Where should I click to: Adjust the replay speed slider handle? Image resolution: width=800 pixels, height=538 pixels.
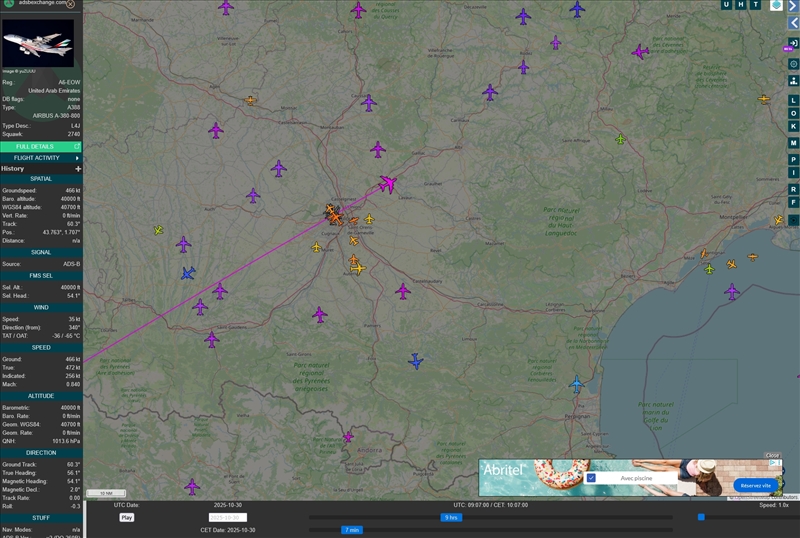pyautogui.click(x=702, y=517)
